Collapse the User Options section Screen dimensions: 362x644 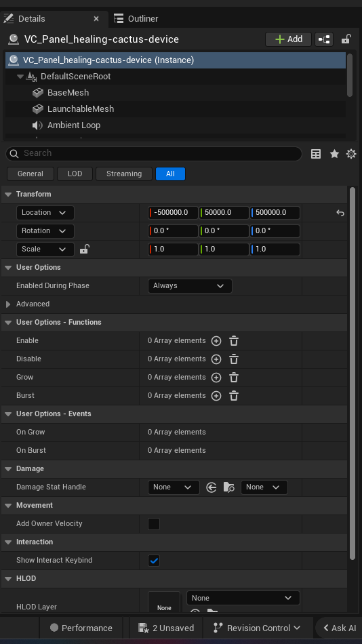click(8, 267)
